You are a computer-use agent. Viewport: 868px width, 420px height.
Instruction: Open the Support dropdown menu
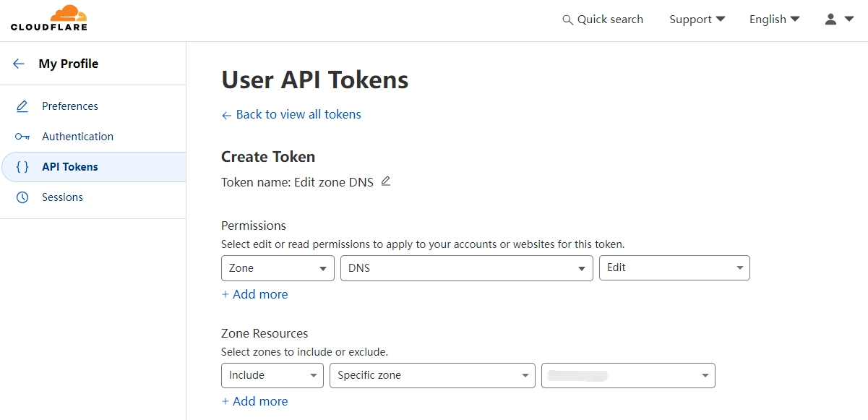pyautogui.click(x=697, y=20)
